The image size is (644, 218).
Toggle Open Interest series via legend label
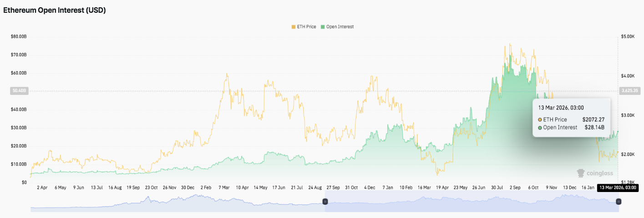(x=340, y=27)
